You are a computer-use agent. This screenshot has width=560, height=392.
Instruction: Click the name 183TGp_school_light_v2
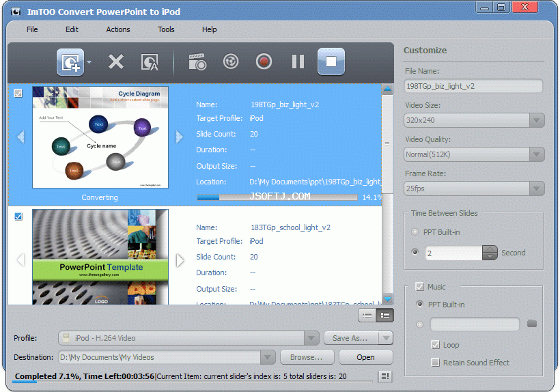tap(291, 227)
